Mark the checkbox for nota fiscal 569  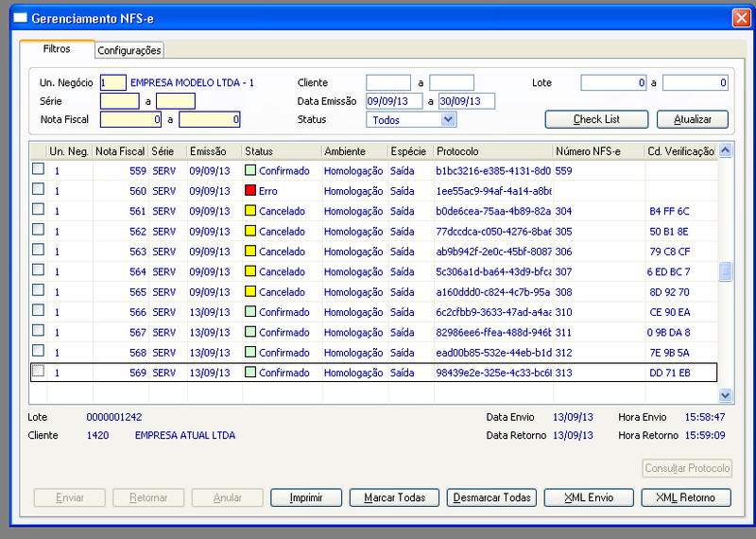click(38, 371)
